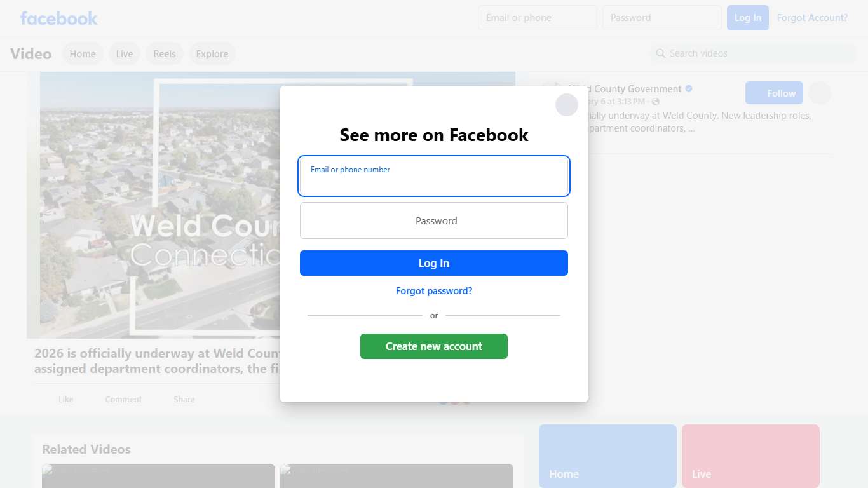Open the Home video tab
The width and height of the screenshot is (868, 488).
point(83,54)
